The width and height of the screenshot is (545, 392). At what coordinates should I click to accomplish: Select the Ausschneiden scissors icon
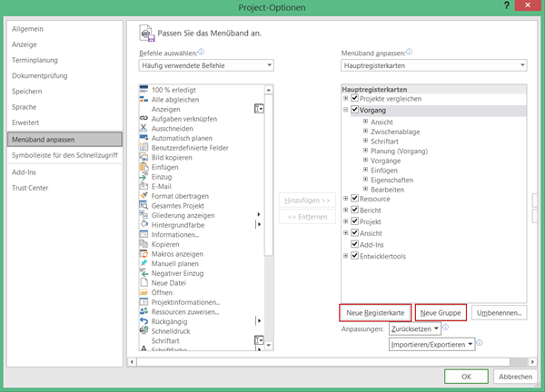[144, 128]
